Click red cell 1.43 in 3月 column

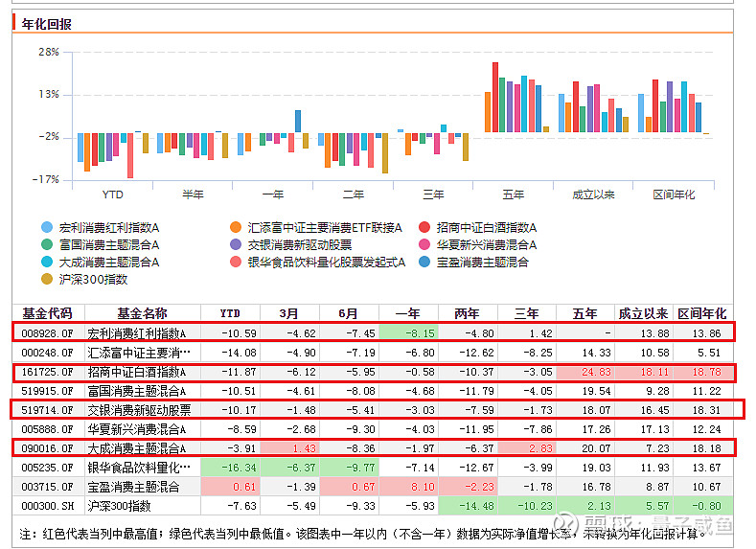(289, 448)
